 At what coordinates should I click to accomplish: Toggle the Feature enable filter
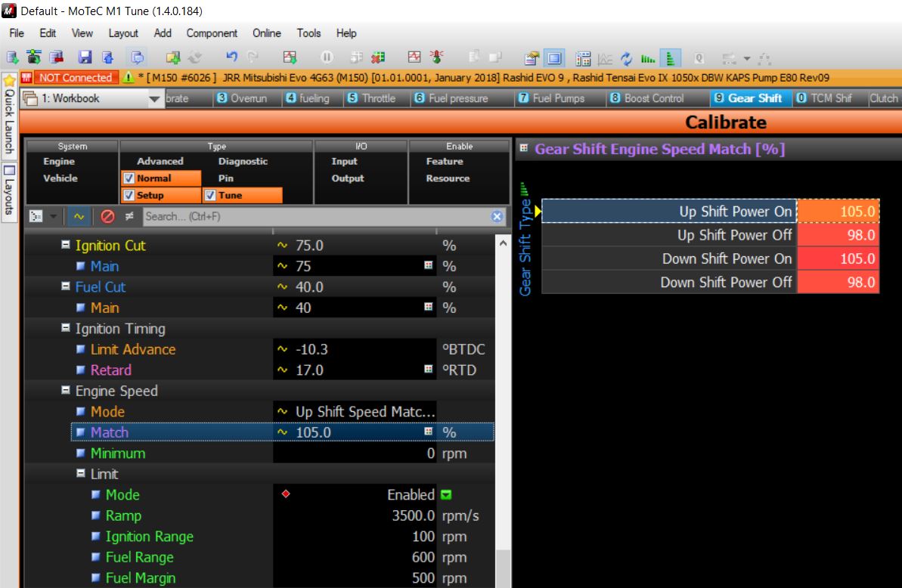click(x=444, y=162)
